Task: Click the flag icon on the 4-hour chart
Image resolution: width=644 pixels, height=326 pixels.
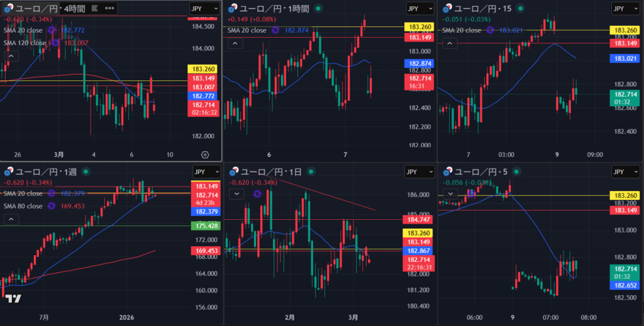Action: (95, 8)
